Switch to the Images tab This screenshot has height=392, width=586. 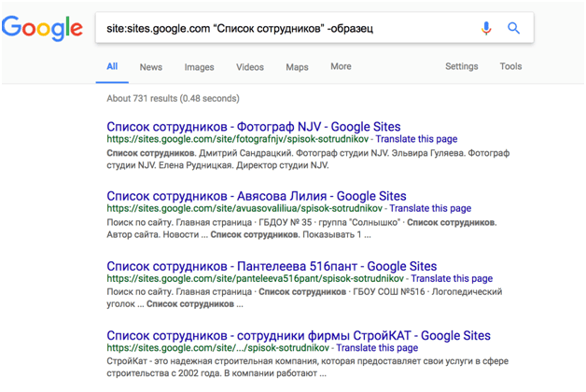199,67
